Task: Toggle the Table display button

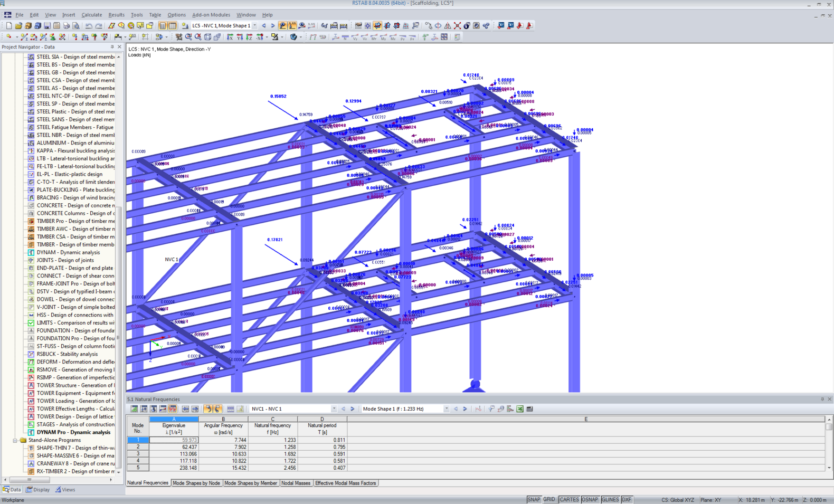Action: coord(172,25)
